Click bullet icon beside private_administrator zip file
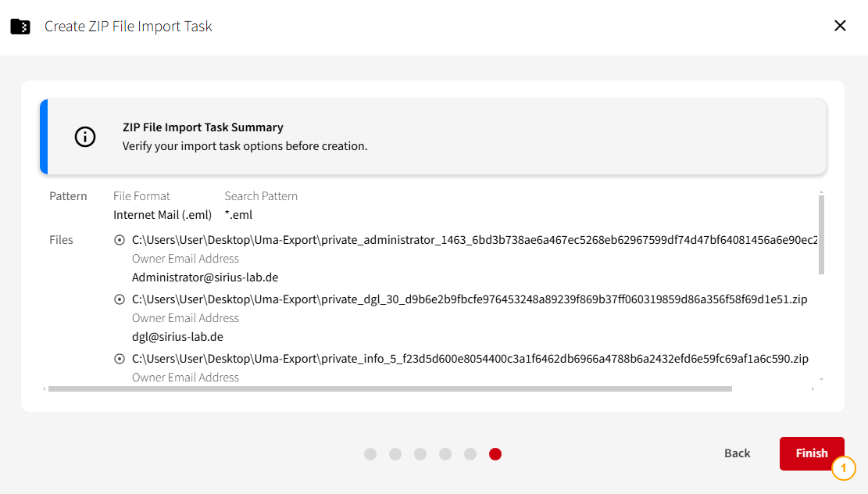The height and width of the screenshot is (494, 868). [x=120, y=240]
